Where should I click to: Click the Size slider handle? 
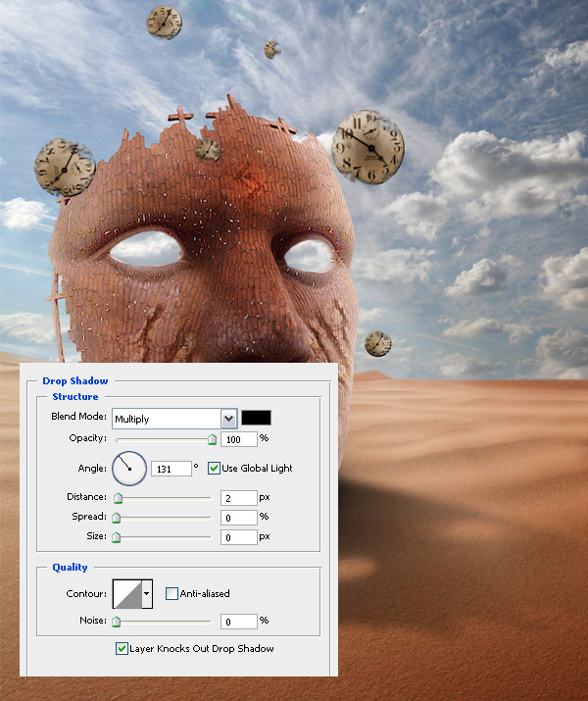(x=117, y=537)
